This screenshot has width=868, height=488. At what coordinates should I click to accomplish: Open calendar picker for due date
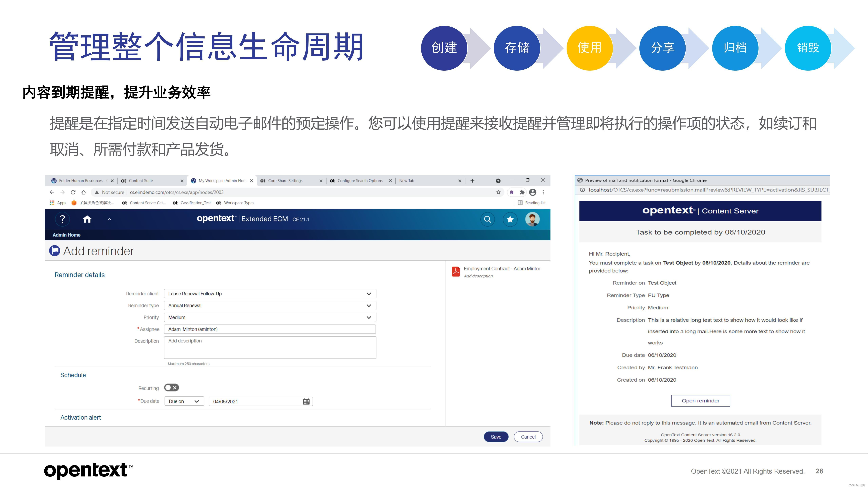tap(306, 401)
